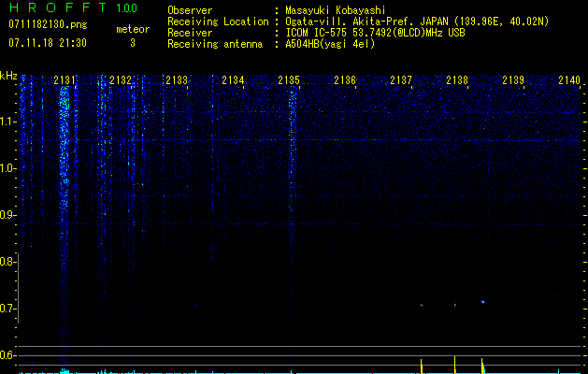This screenshot has height=374, width=588.
Task: Click the Receiving Location text line
Action: 358,22
